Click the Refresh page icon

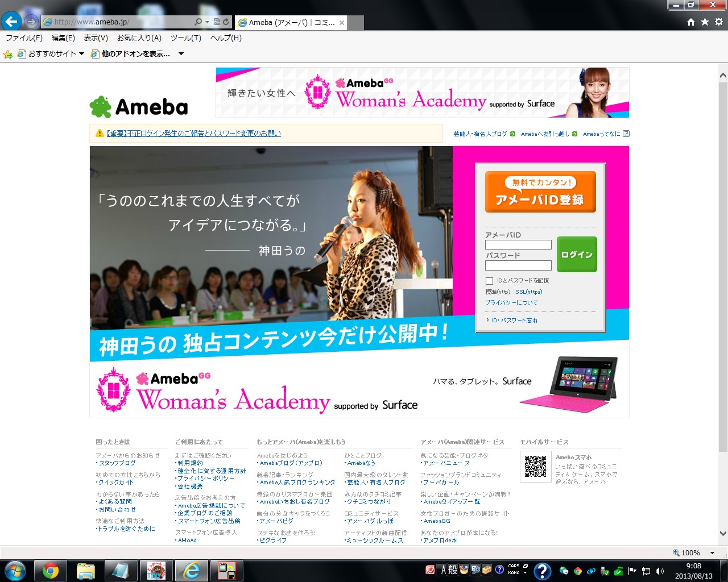coord(226,22)
